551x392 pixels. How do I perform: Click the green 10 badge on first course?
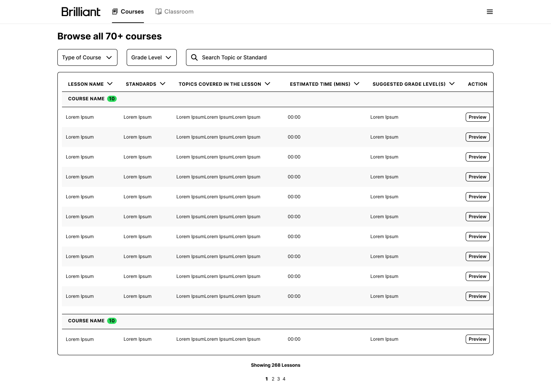112,99
